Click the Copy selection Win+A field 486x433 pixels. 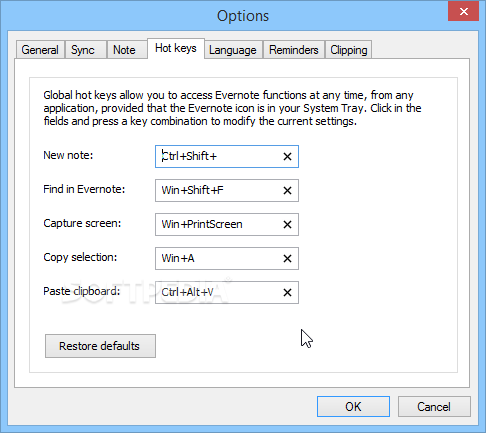[x=227, y=258]
